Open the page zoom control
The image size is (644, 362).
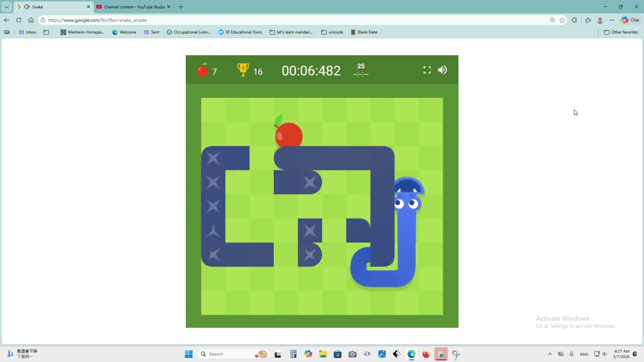click(552, 20)
